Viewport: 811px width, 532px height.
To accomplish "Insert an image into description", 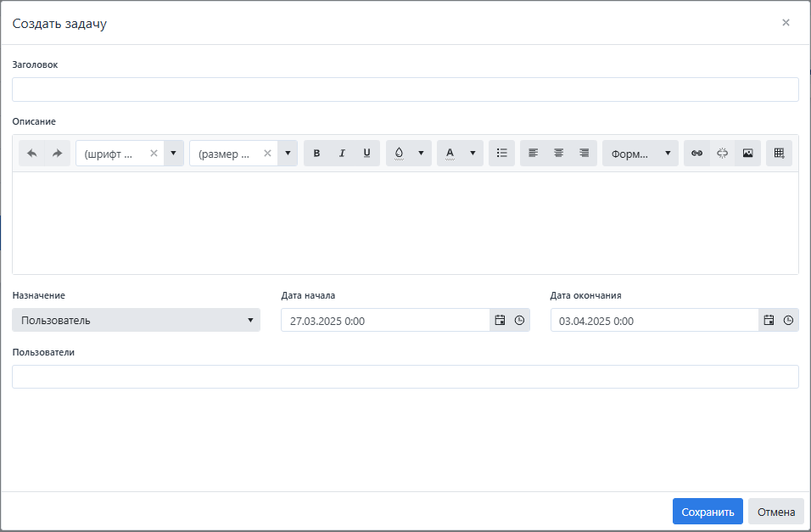I will coord(747,154).
